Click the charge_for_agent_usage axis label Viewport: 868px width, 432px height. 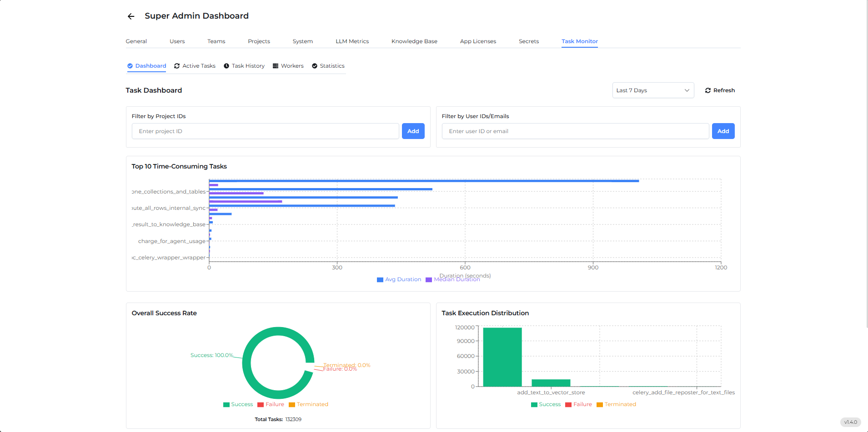[x=172, y=241]
